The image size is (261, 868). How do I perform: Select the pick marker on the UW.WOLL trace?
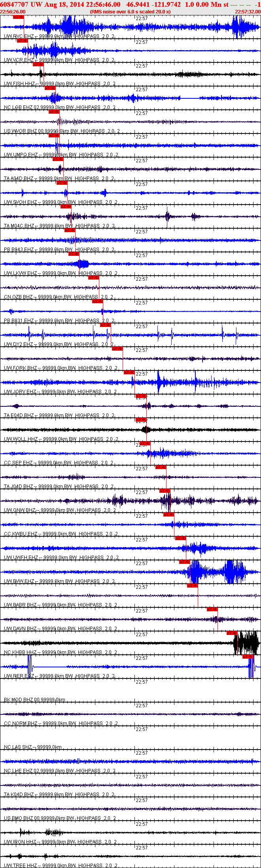click(x=141, y=420)
